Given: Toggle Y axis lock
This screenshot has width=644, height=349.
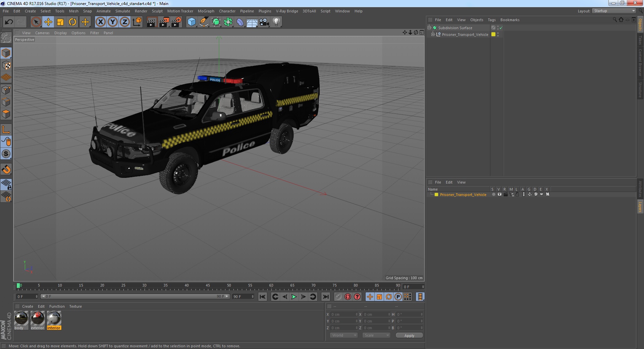Looking at the screenshot, I should point(113,22).
